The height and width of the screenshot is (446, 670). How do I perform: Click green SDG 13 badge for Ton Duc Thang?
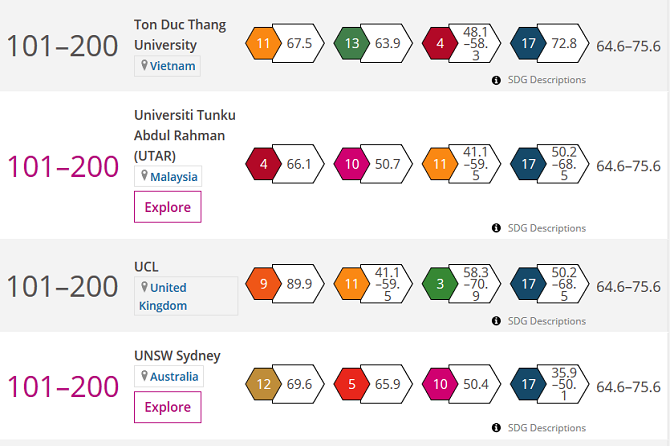[x=352, y=43]
